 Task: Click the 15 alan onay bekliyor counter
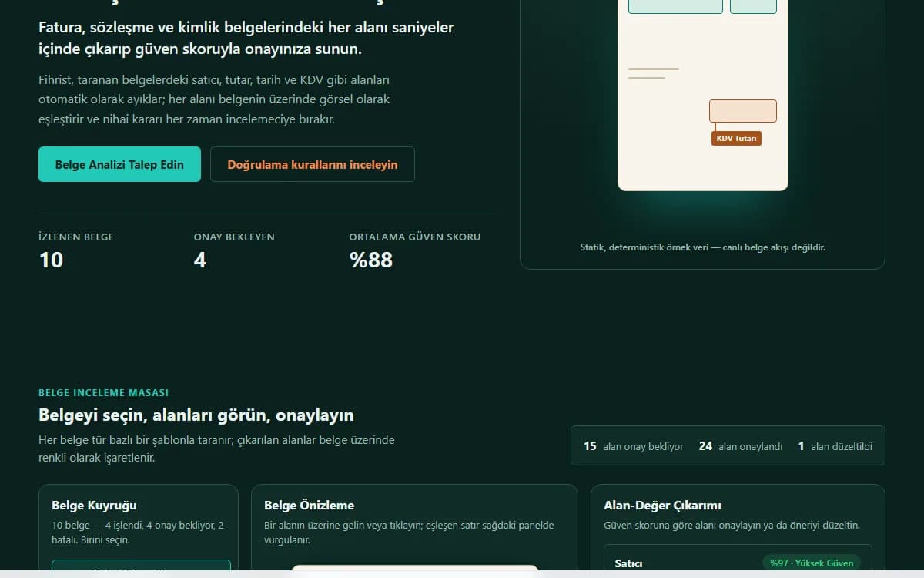point(634,446)
